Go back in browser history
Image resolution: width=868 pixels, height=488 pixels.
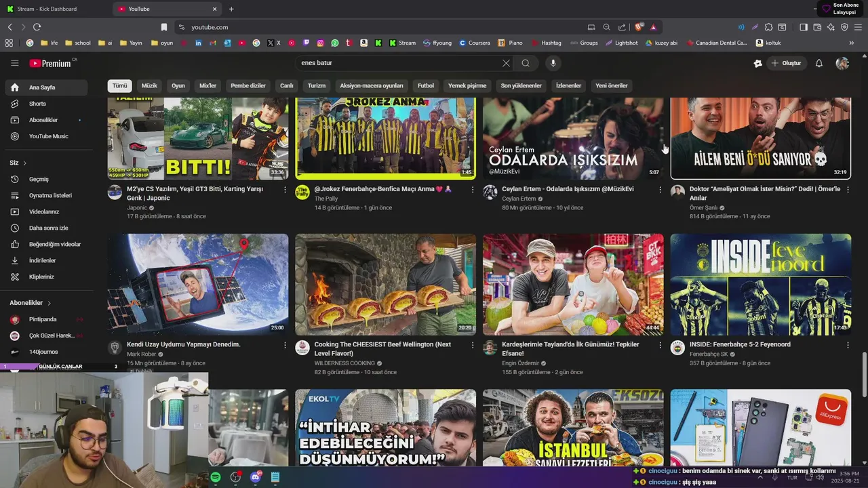9,27
